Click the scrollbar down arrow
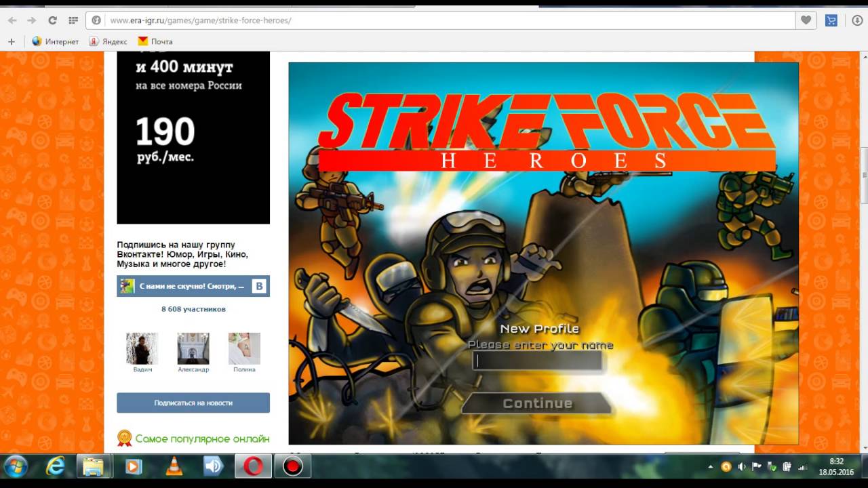868x488 pixels. 864,448
